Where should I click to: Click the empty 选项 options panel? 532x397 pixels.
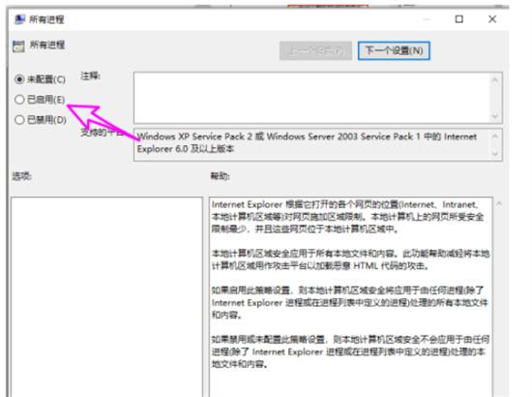click(106, 297)
